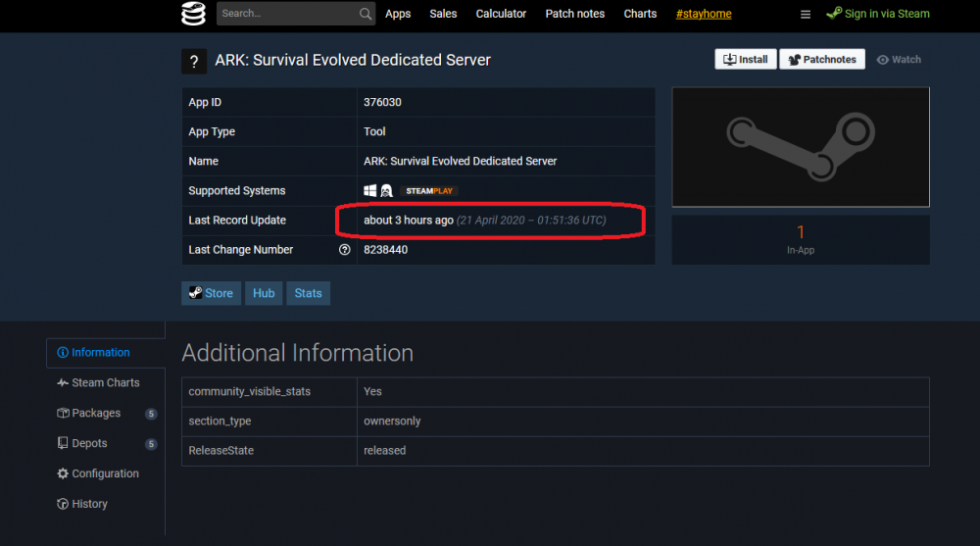Click the Last Change Number value 8238440
980x546 pixels.
point(385,250)
